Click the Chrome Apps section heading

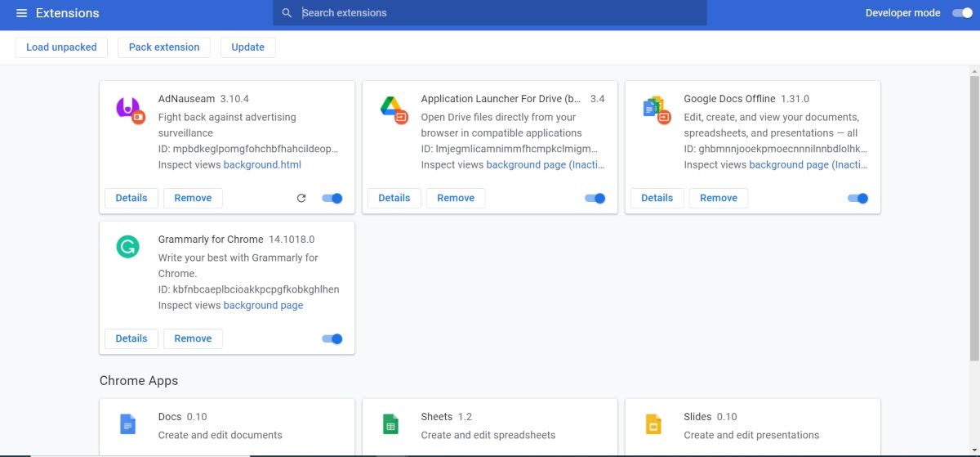tap(139, 381)
